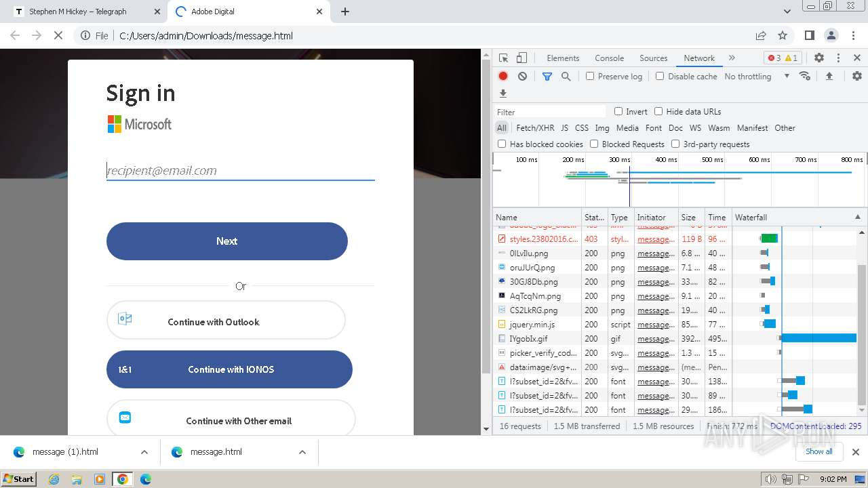Click the network overview timeline
Viewport: 868px width, 488px height.
680,180
